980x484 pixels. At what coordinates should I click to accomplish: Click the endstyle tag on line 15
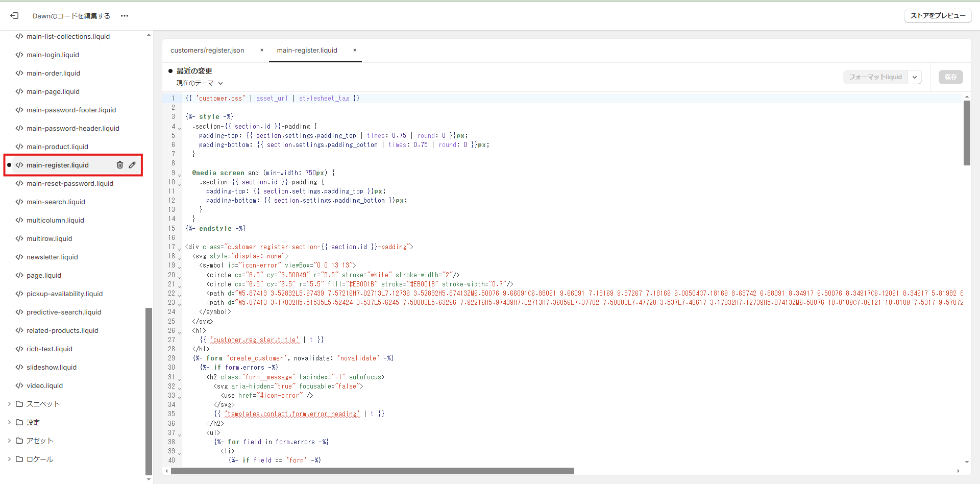pyautogui.click(x=215, y=228)
